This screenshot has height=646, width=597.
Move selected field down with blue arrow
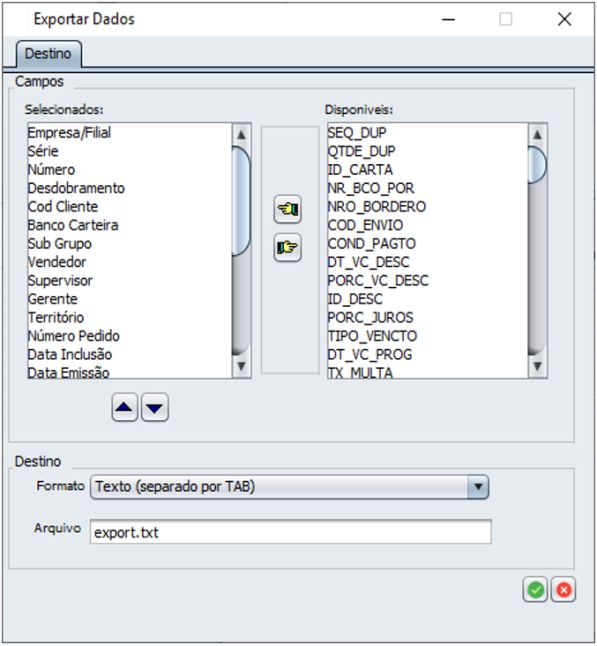[155, 407]
